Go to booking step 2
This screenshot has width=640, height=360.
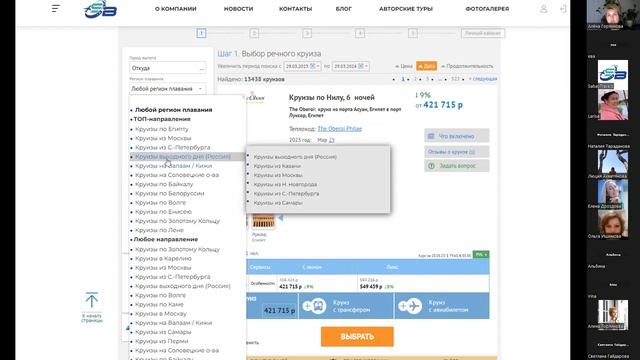(254, 33)
